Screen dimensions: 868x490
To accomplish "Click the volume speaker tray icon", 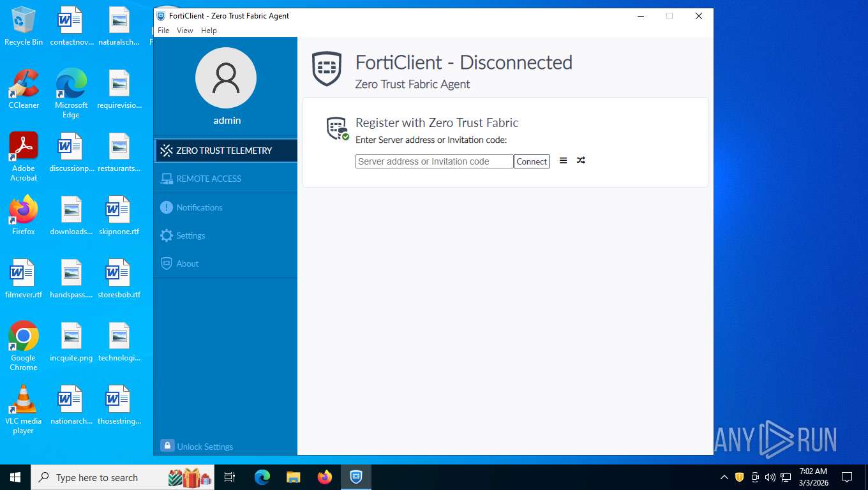I will [770, 477].
